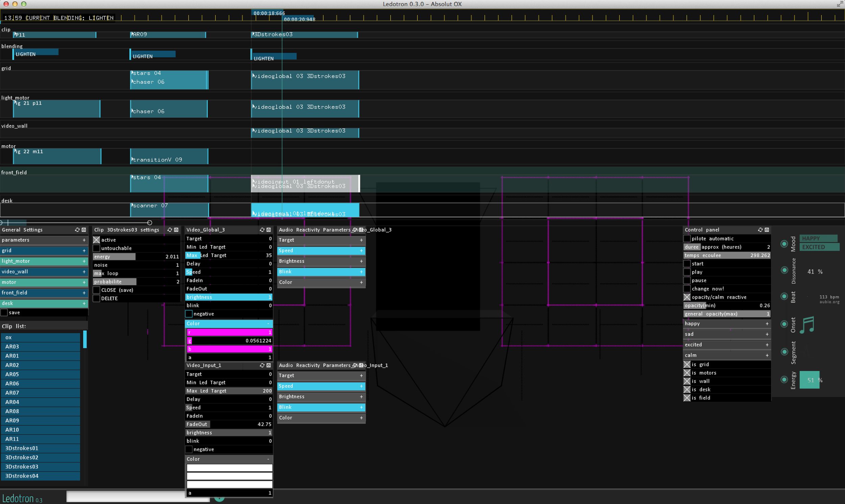Toggle the Energy analysis indicator
The width and height of the screenshot is (845, 504).
point(784,380)
